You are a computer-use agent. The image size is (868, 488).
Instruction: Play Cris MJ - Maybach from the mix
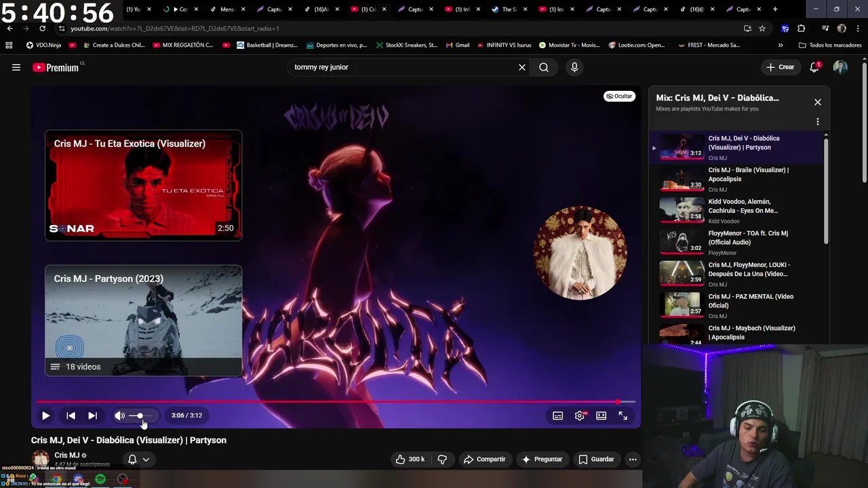(x=739, y=334)
